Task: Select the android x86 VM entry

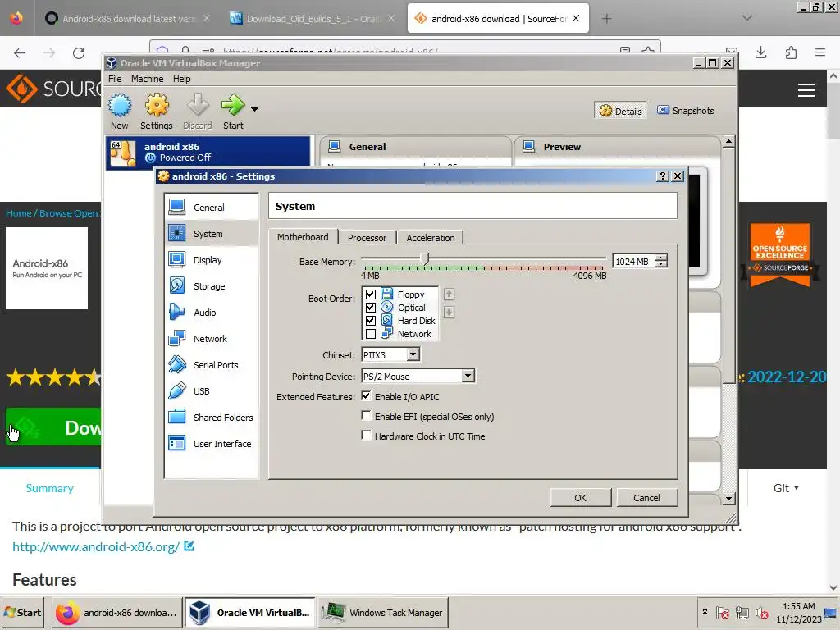Action: (x=208, y=152)
